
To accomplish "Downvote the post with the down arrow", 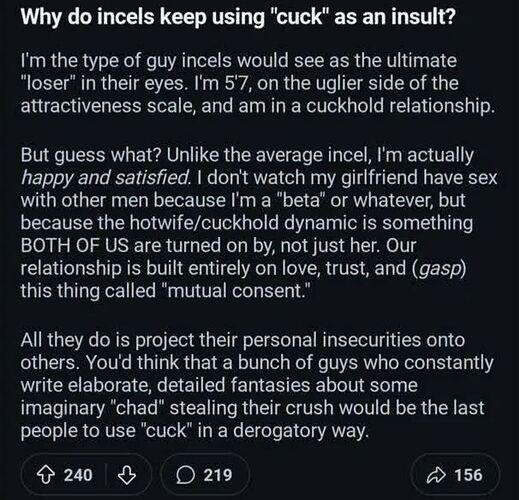I will (127, 475).
